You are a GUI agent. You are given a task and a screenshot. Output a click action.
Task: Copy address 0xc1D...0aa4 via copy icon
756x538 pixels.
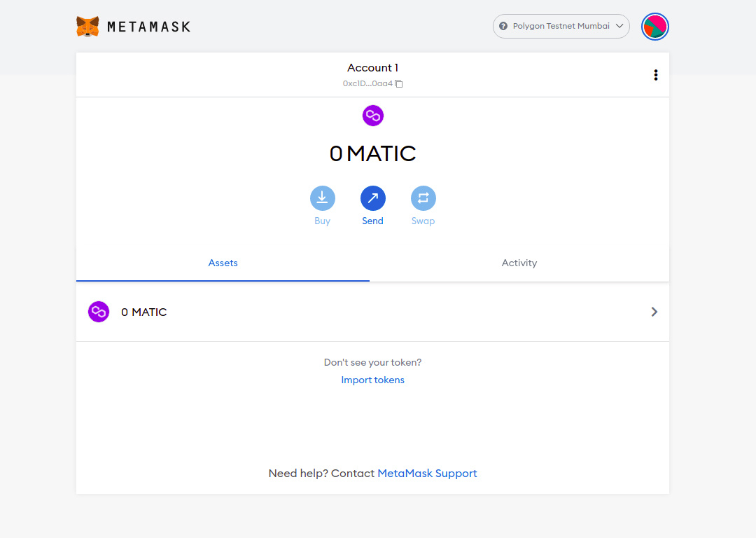pyautogui.click(x=399, y=83)
